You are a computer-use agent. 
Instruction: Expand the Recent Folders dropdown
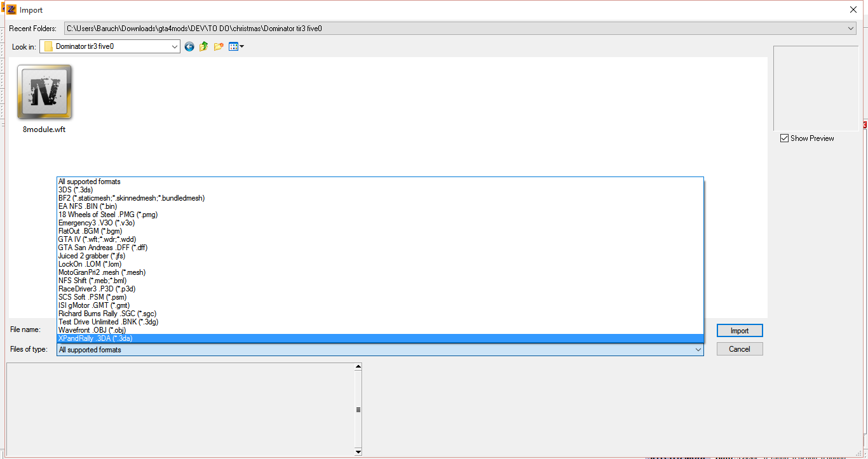click(x=851, y=29)
